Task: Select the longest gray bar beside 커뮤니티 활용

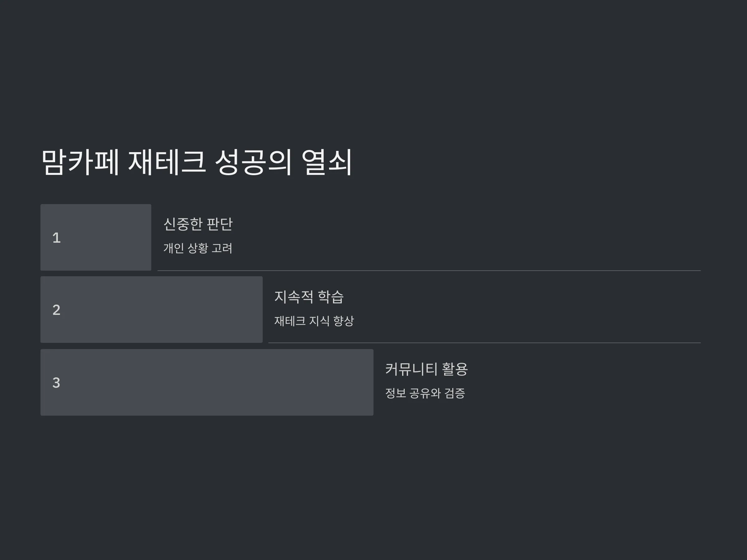Action: pos(207,382)
